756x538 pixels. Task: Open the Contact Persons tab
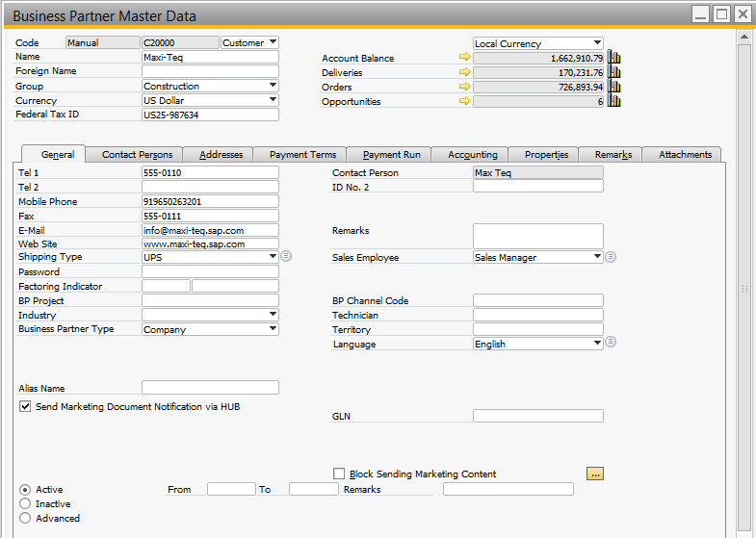tap(137, 155)
